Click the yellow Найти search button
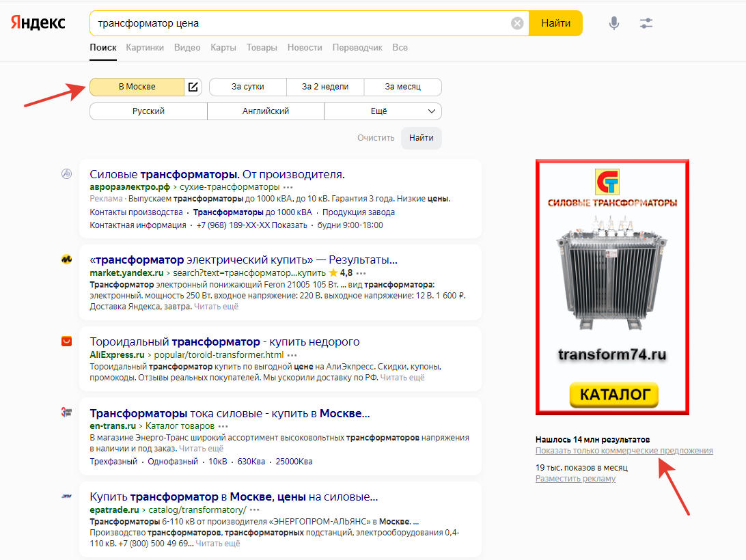Screen dimensions: 746x560 pos(555,23)
